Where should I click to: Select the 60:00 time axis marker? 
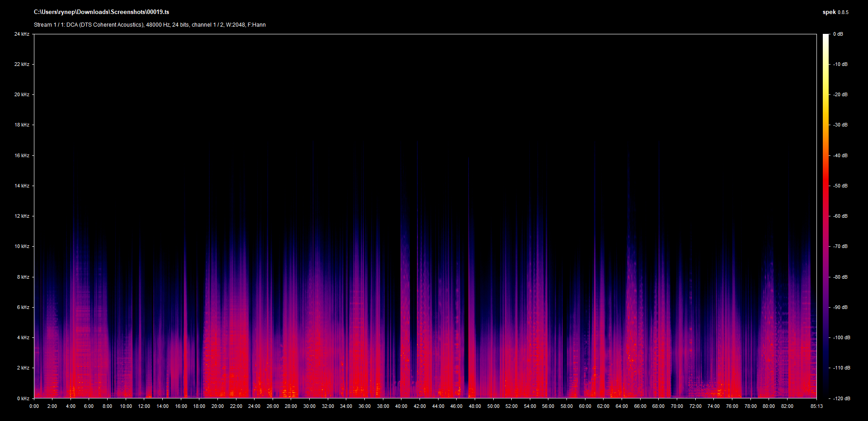tap(585, 406)
